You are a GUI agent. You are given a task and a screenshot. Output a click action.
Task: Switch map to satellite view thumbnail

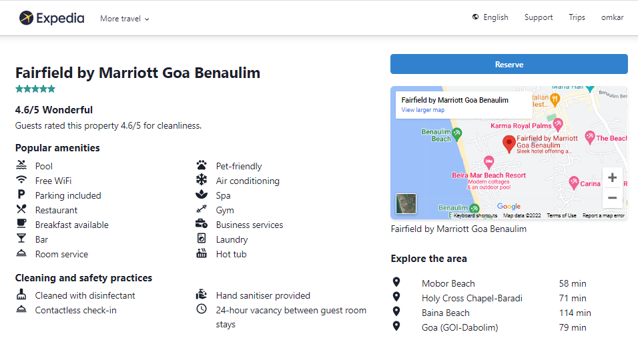[x=406, y=203]
